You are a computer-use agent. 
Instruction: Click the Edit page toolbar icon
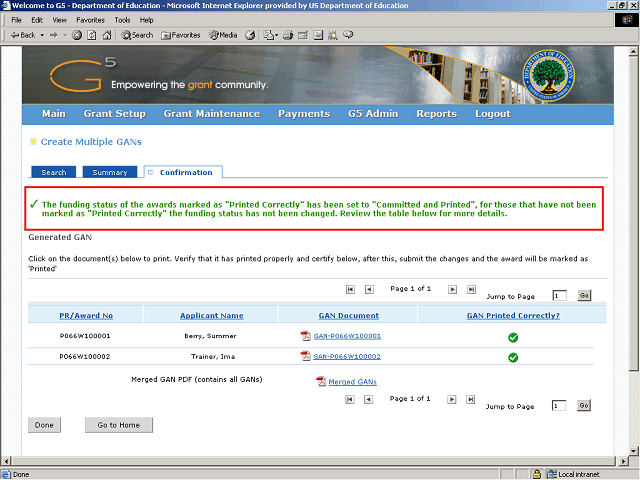303,35
